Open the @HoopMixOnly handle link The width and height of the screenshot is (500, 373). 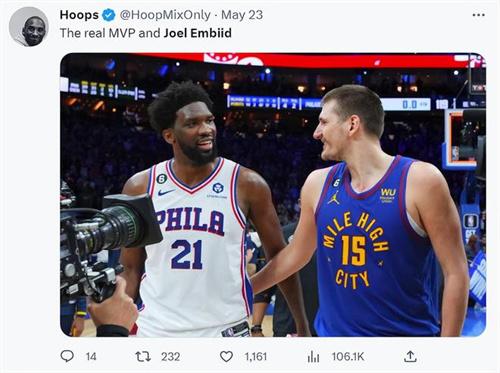coord(165,15)
